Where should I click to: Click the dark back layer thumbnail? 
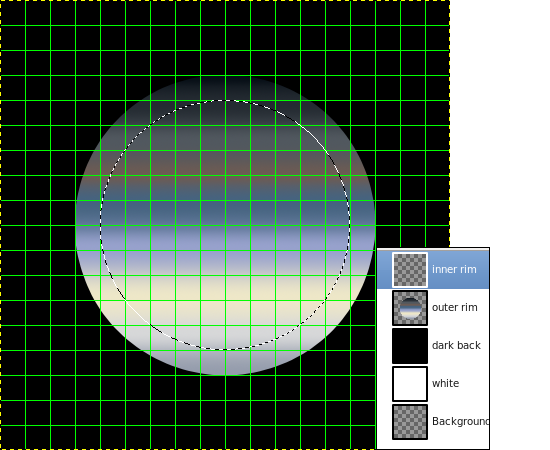410,346
